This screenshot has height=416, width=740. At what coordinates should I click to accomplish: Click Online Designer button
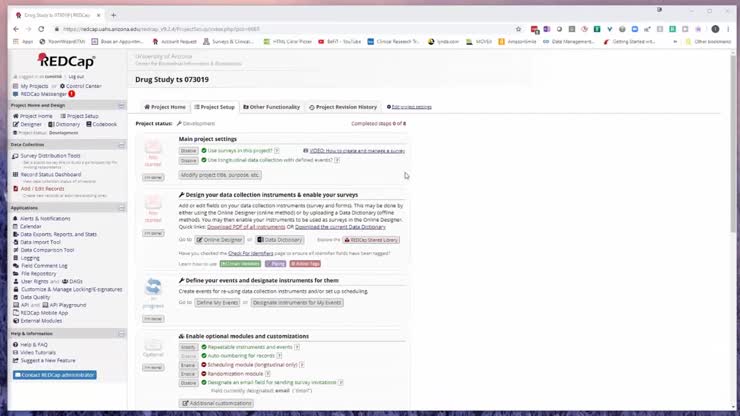click(219, 240)
